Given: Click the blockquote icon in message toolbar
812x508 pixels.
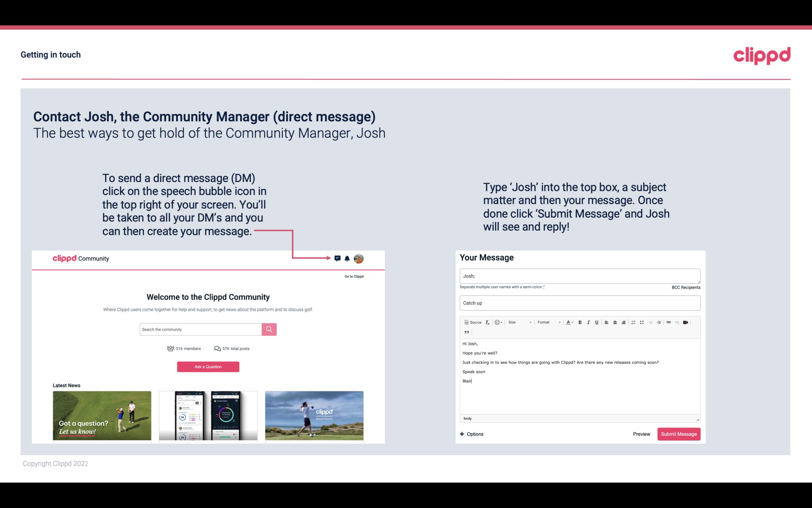Looking at the screenshot, I should [x=466, y=332].
